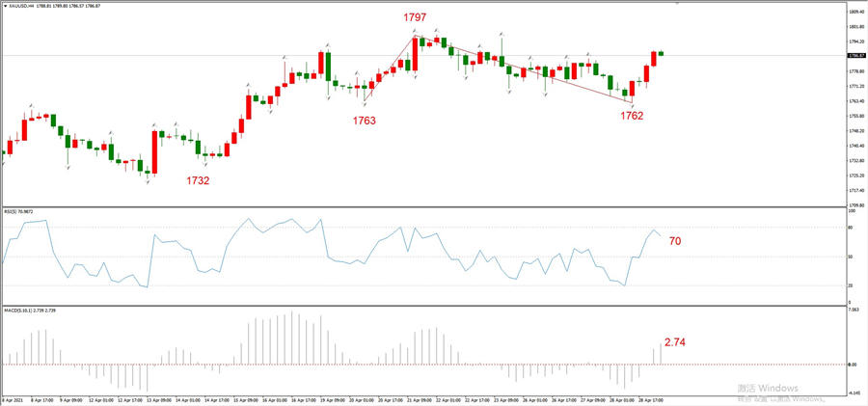
Task: Click the 1809.40 price axis label
Action: point(855,11)
